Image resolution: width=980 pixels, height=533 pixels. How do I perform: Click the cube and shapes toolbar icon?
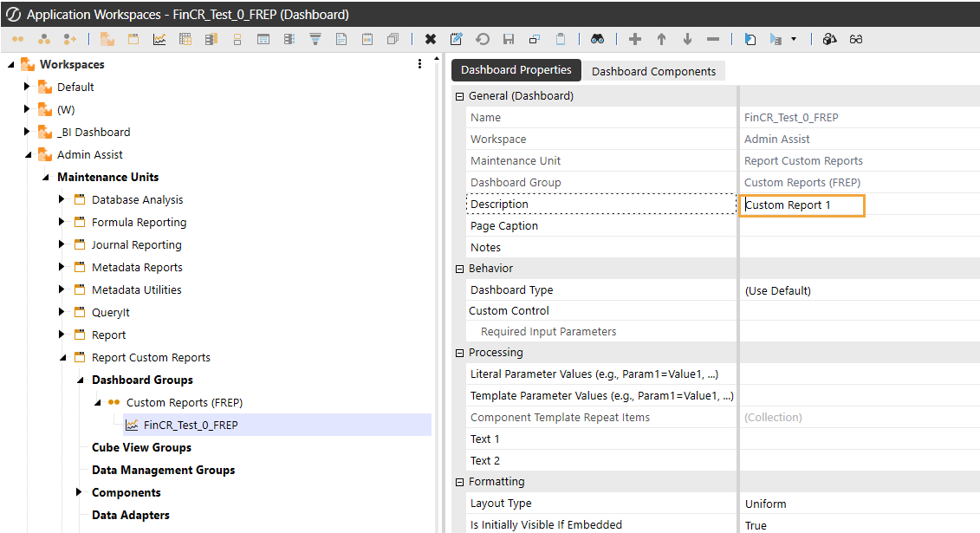click(x=829, y=39)
